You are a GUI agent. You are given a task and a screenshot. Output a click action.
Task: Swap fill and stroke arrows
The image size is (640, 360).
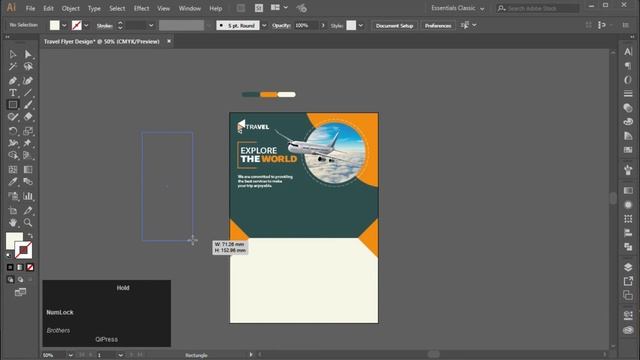(x=30, y=236)
